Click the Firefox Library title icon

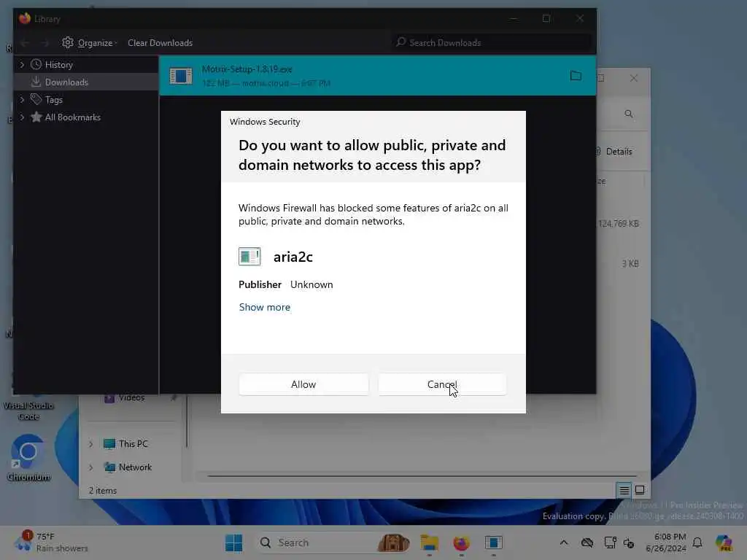pos(25,18)
